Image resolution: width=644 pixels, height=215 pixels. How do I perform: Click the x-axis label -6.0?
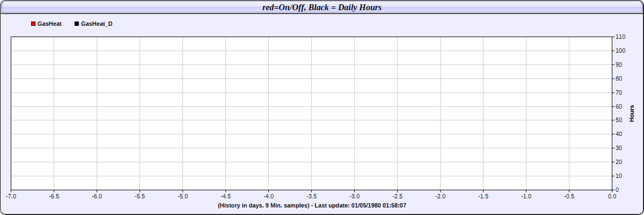pos(97,196)
